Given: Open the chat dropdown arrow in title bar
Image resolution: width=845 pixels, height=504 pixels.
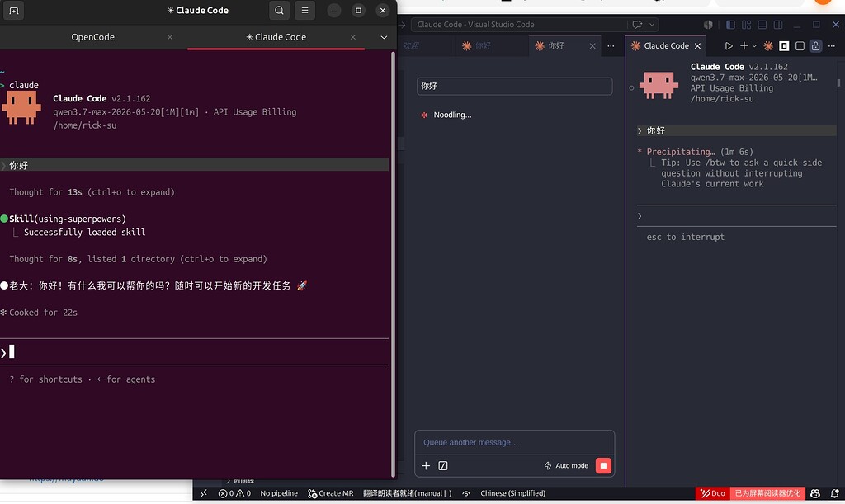Looking at the screenshot, I should point(652,24).
